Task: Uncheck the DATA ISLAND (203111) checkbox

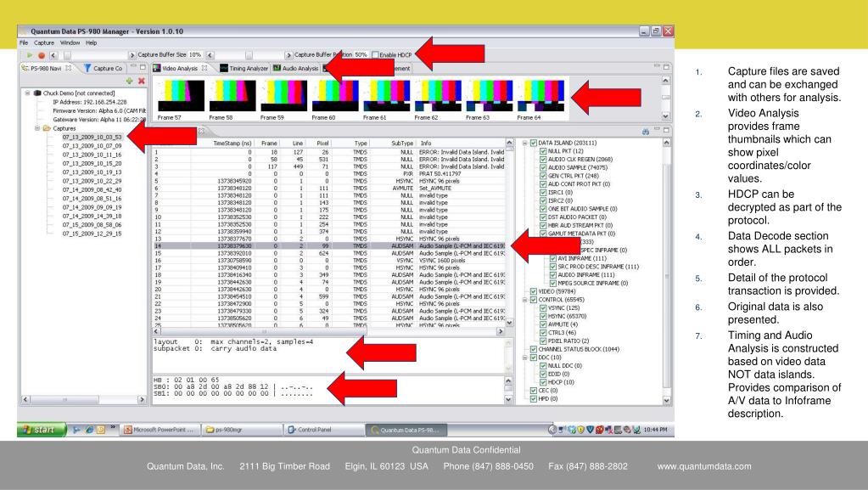Action: (534, 143)
